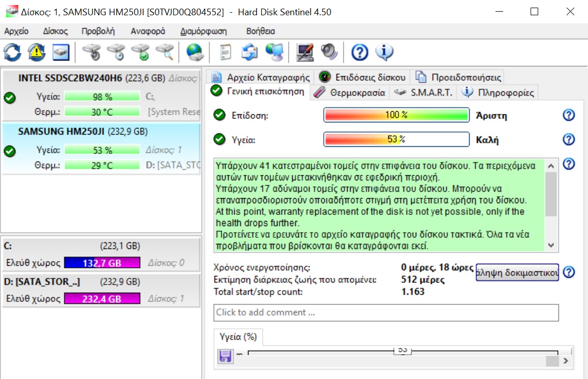Image resolution: width=588 pixels, height=379 pixels.
Task: Select the INTEL SSDSC2BW240H6 disk entry
Action: [70, 78]
